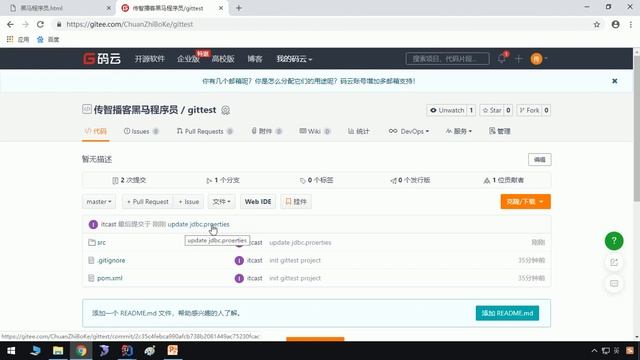
Task: Open the Baidu bookmark
Action: 48,40
